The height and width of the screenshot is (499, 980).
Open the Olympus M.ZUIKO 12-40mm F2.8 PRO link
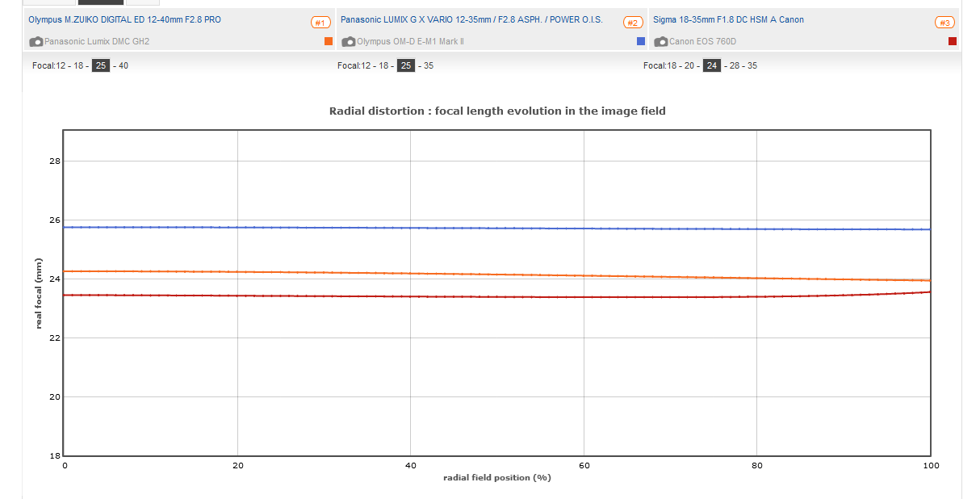124,19
